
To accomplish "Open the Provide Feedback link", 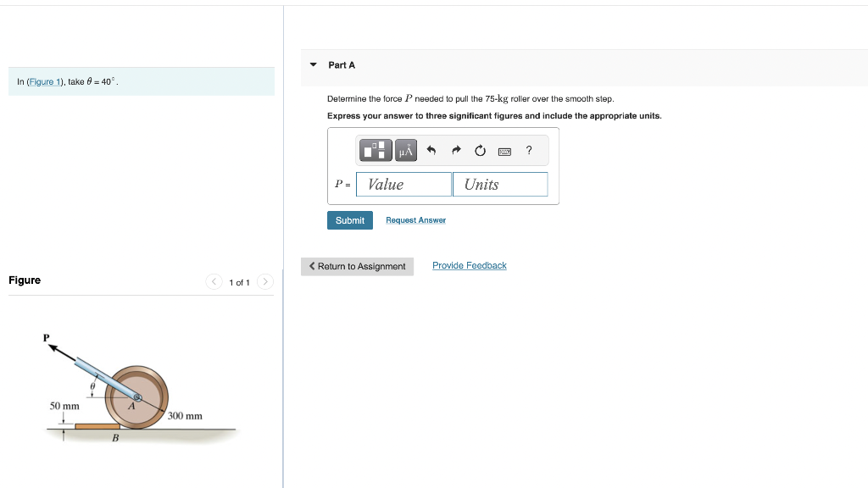I will point(469,265).
